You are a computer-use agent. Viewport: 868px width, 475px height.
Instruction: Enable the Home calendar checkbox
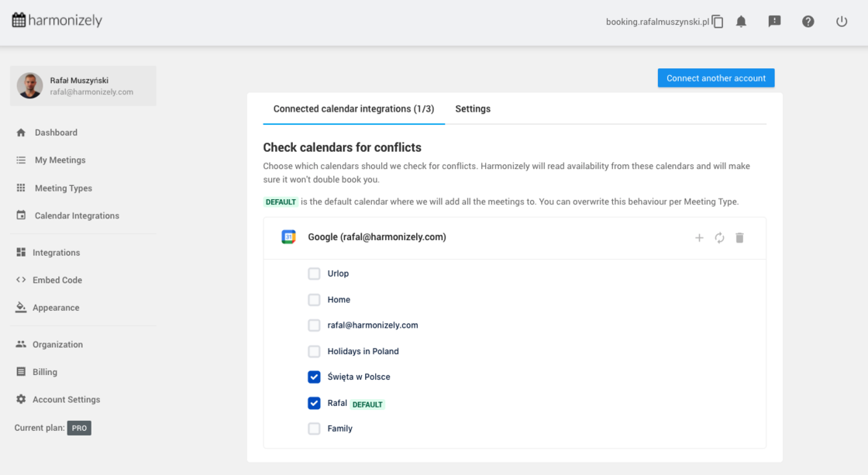[x=314, y=300]
